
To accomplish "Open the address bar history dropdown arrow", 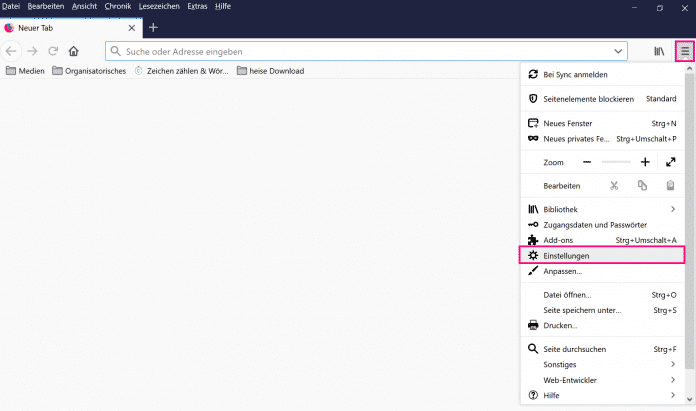I will click(616, 51).
